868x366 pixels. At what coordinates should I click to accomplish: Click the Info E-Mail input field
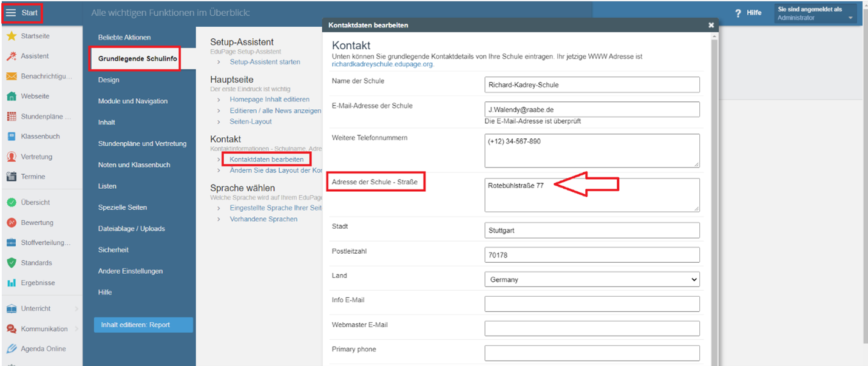[x=592, y=304]
